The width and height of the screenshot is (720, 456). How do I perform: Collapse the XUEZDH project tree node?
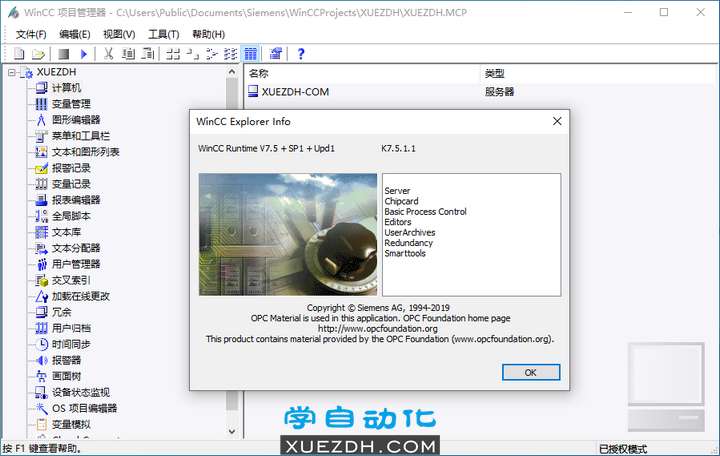click(x=11, y=72)
